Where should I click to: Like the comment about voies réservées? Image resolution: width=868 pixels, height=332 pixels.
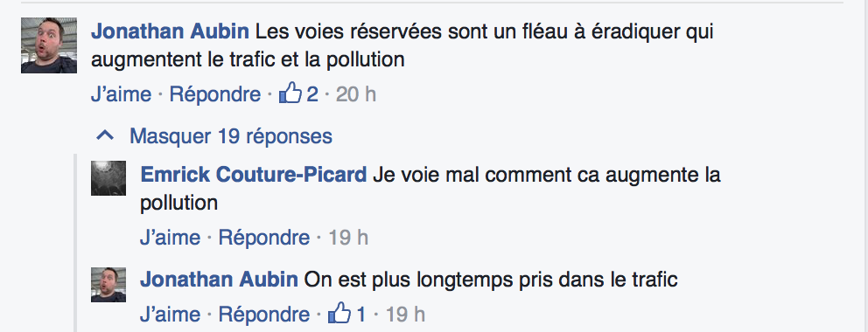click(x=122, y=94)
